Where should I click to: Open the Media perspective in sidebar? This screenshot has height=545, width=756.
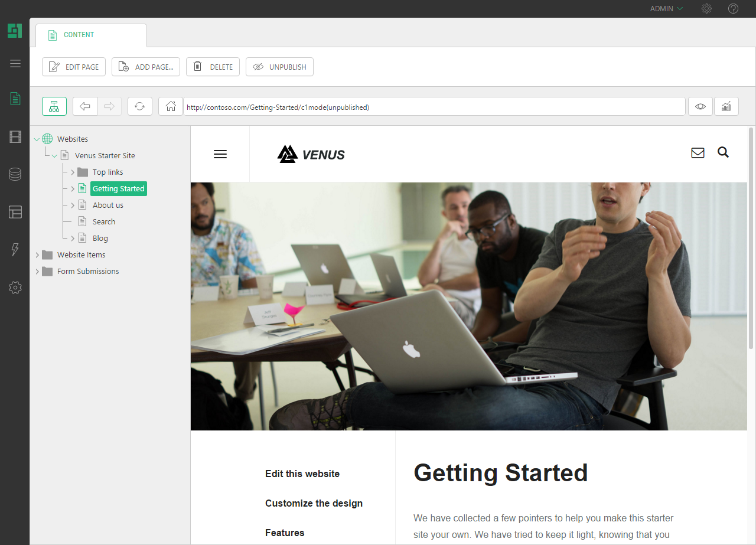pyautogui.click(x=15, y=137)
